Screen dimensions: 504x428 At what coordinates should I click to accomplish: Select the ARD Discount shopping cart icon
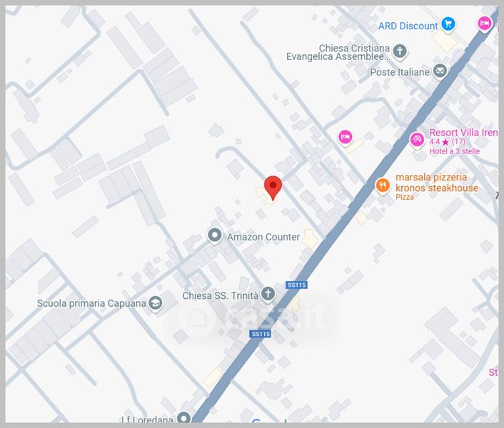click(x=448, y=26)
